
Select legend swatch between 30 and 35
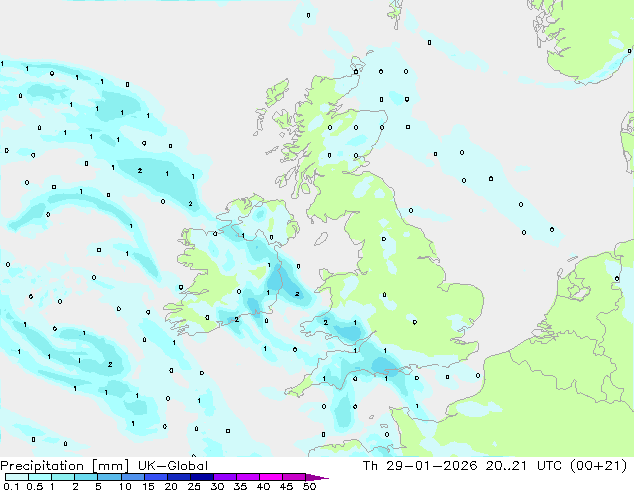click(x=224, y=477)
